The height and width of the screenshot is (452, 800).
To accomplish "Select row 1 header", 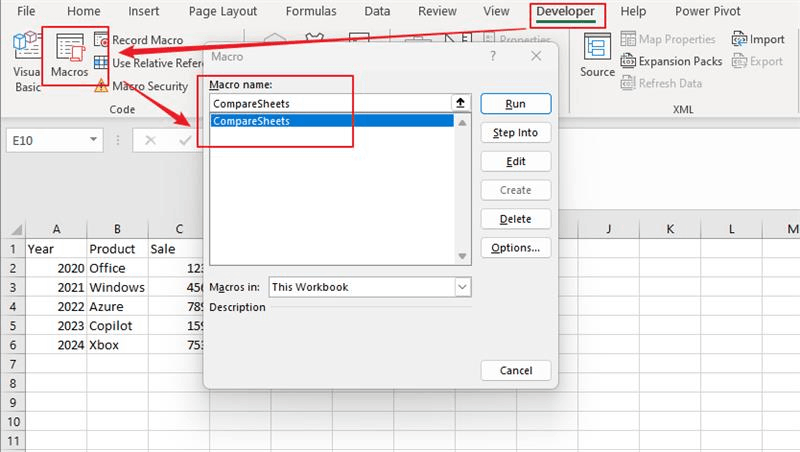I will pyautogui.click(x=13, y=249).
